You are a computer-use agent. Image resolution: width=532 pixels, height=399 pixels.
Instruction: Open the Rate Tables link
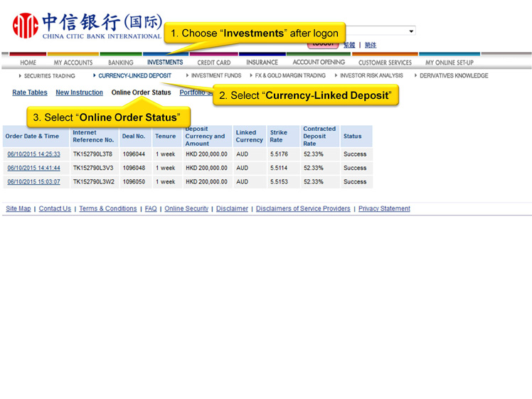[30, 92]
